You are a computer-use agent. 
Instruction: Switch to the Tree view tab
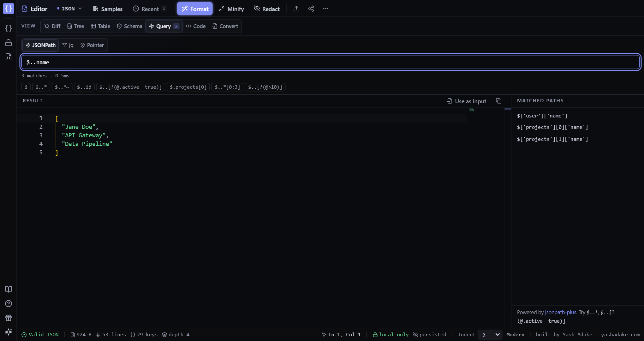[75, 26]
